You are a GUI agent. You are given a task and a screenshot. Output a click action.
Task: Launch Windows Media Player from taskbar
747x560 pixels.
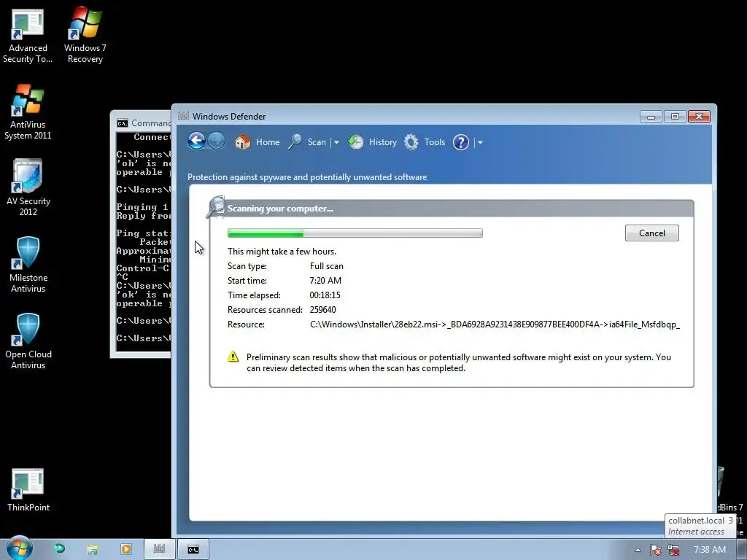click(125, 550)
